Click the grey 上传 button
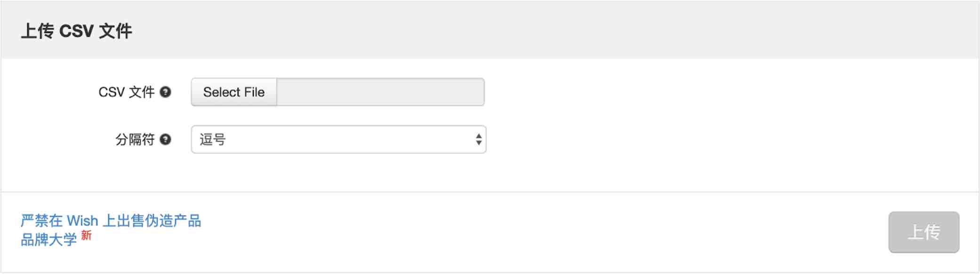Image resolution: width=980 pixels, height=274 pixels. [x=924, y=232]
